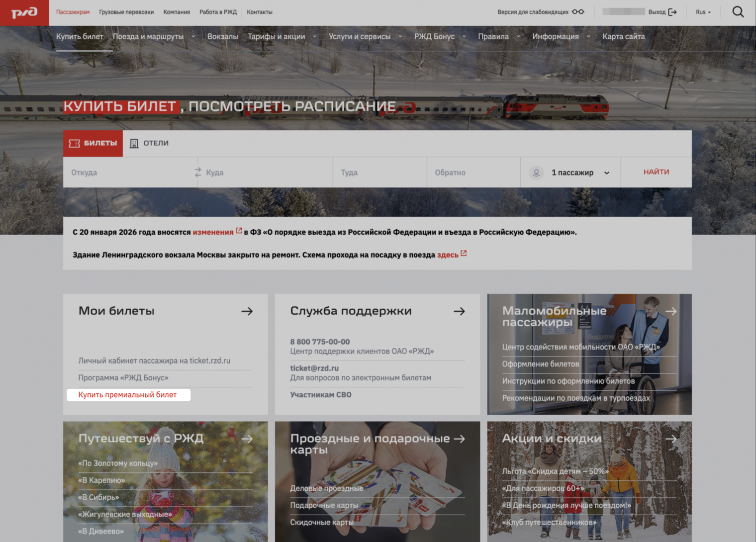The width and height of the screenshot is (756, 542).
Task: Open Подарочные карты link
Action: coord(324,505)
